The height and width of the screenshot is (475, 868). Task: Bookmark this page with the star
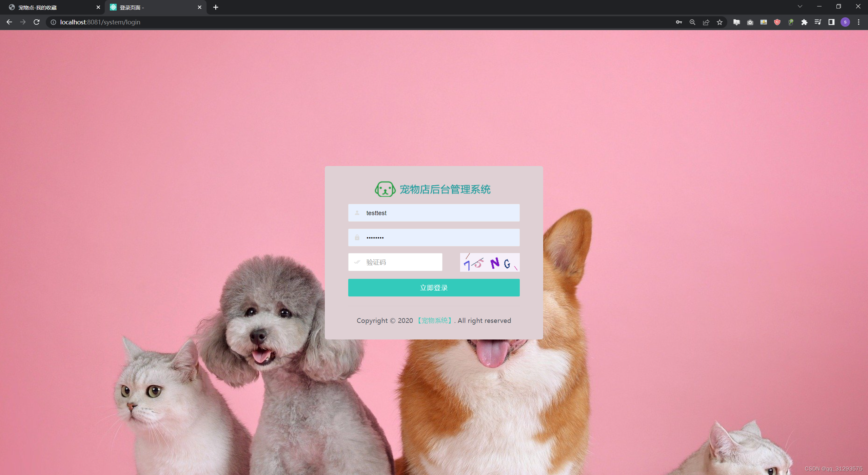click(719, 22)
